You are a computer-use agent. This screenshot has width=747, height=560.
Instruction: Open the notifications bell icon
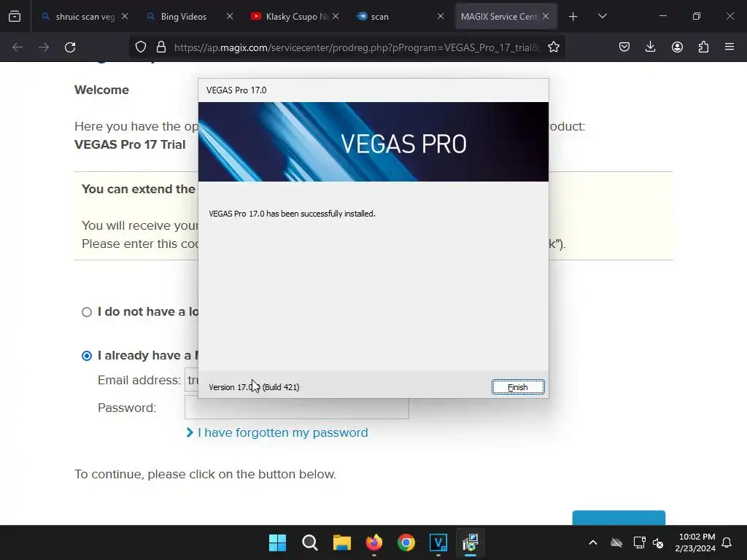[727, 542]
